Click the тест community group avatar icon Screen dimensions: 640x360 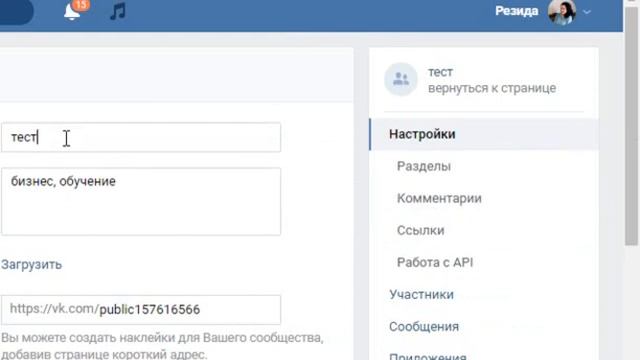(400, 79)
